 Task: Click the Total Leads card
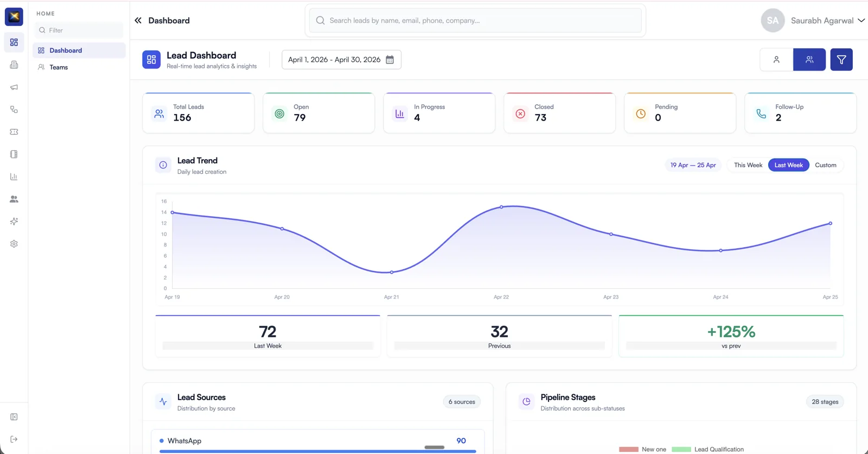[x=199, y=113]
